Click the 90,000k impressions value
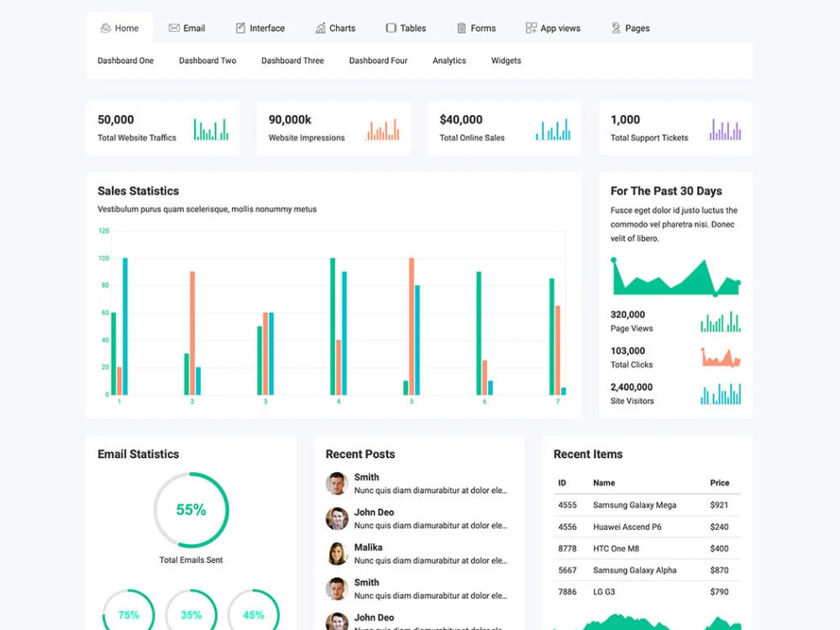840x630 pixels. pos(290,119)
